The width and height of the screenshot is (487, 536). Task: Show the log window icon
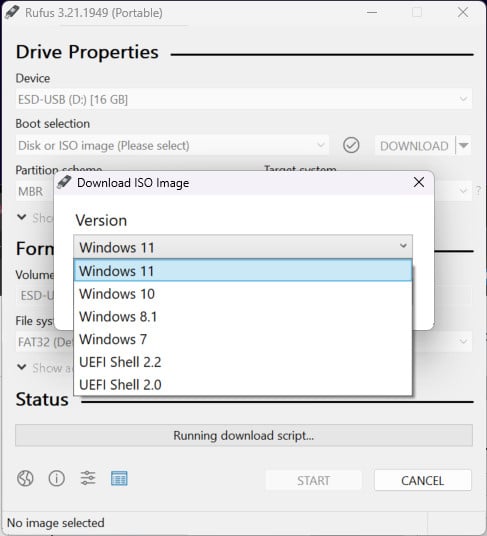pyautogui.click(x=119, y=478)
